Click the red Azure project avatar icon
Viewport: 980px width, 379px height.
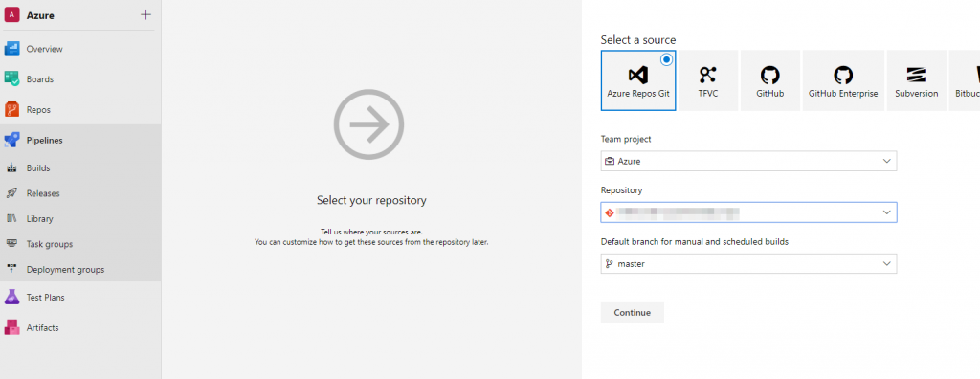(12, 15)
